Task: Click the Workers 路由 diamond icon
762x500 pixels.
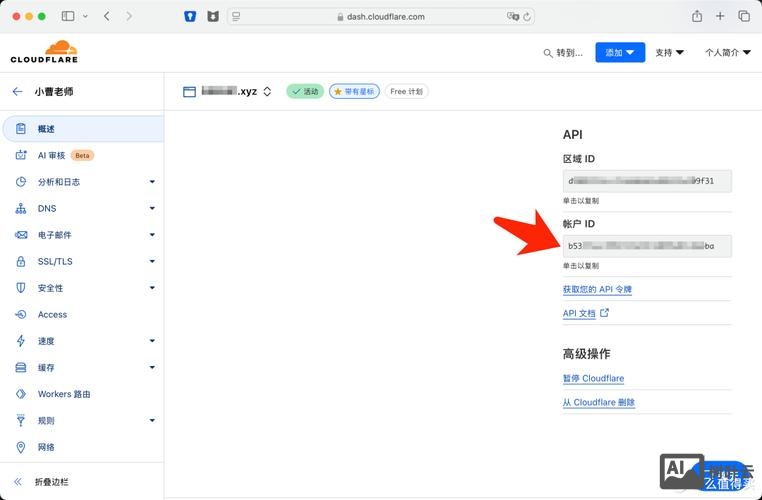Action: 20,394
